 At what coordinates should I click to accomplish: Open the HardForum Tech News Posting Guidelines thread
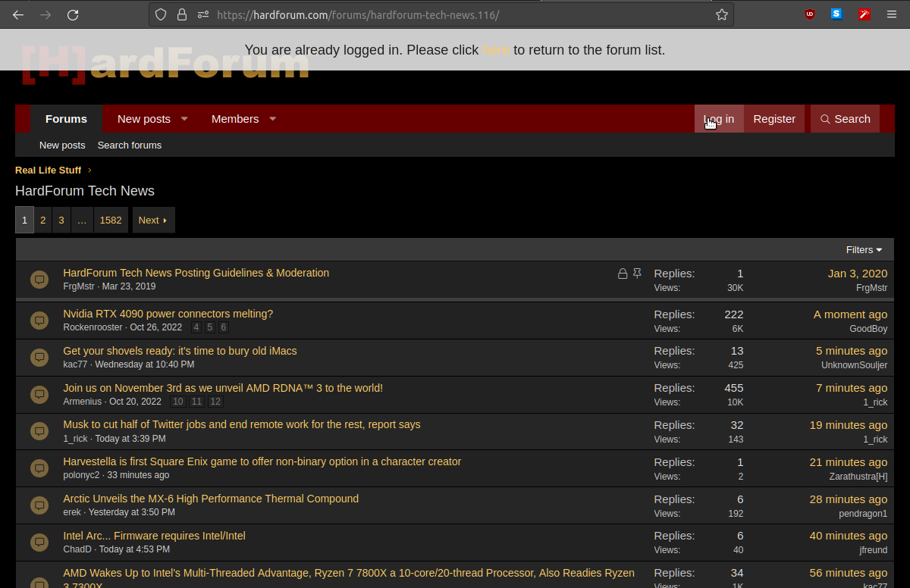(196, 273)
